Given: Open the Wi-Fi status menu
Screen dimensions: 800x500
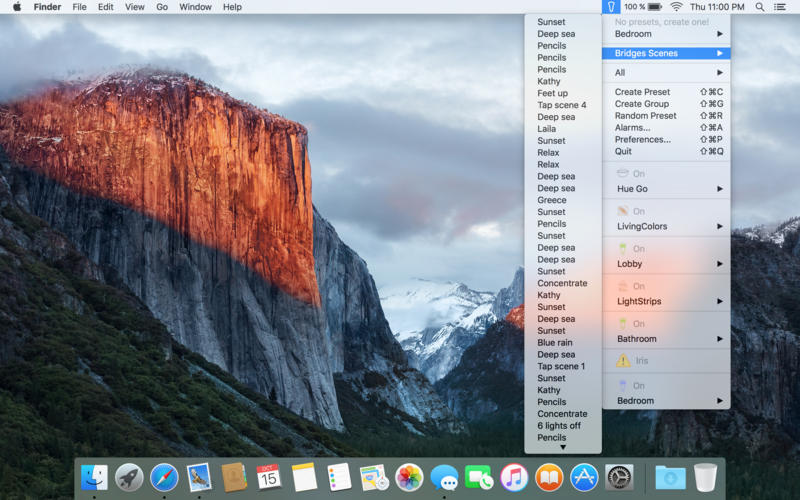Looking at the screenshot, I should [676, 7].
